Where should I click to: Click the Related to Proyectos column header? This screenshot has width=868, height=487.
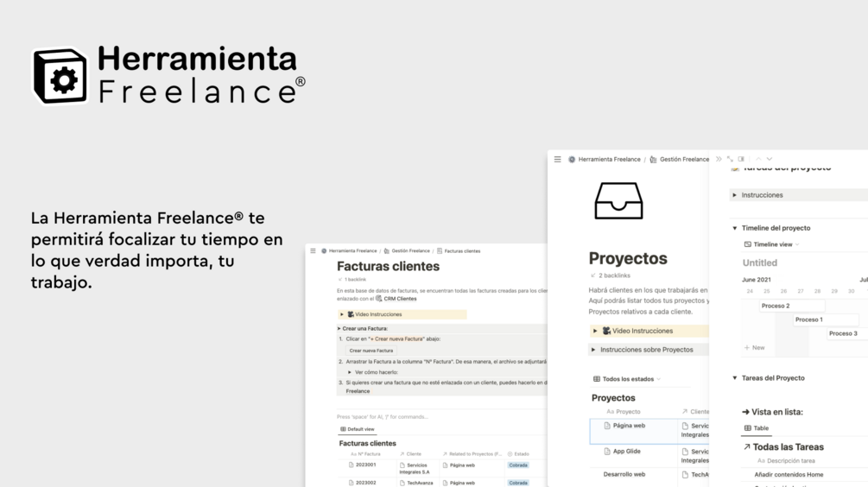coord(472,454)
